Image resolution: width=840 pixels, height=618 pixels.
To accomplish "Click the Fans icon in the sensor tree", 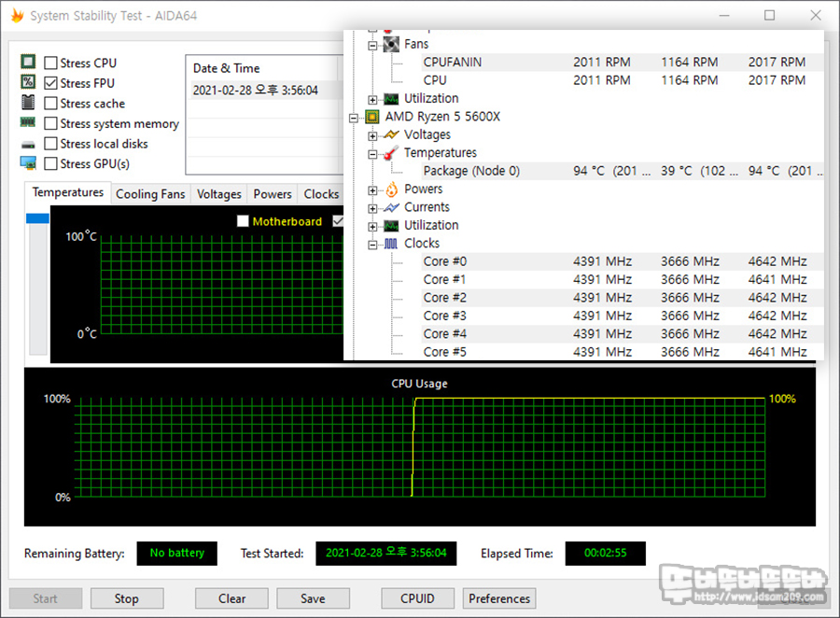I will tap(391, 44).
